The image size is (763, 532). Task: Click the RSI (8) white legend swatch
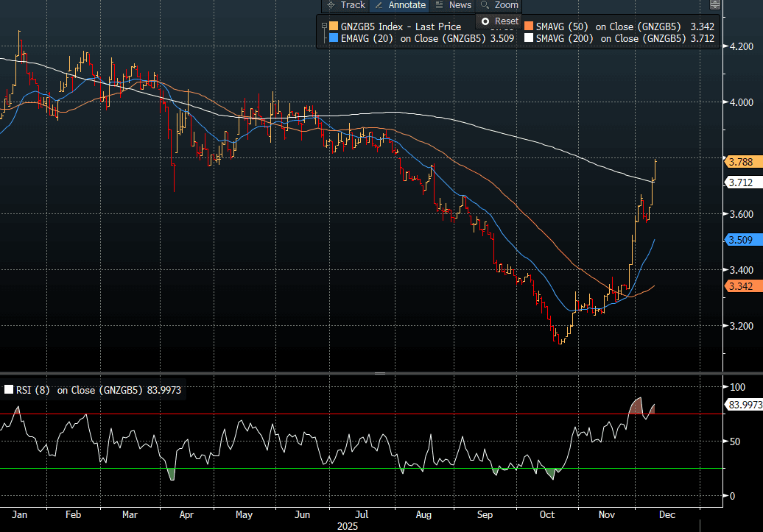[9, 390]
